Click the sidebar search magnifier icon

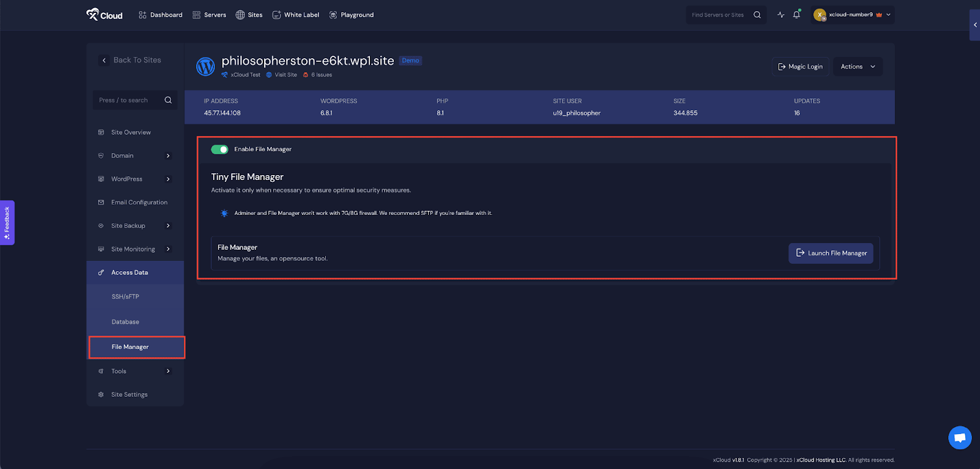pyautogui.click(x=168, y=100)
